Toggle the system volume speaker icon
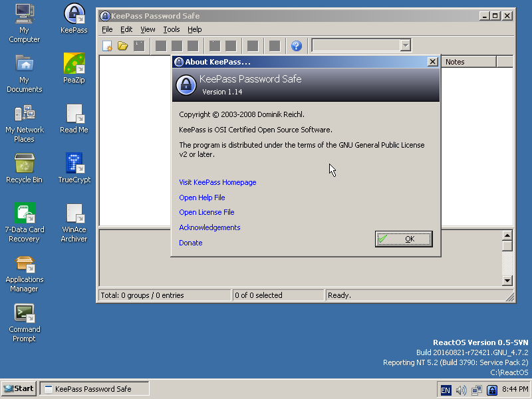The width and height of the screenshot is (532, 399). 461,390
